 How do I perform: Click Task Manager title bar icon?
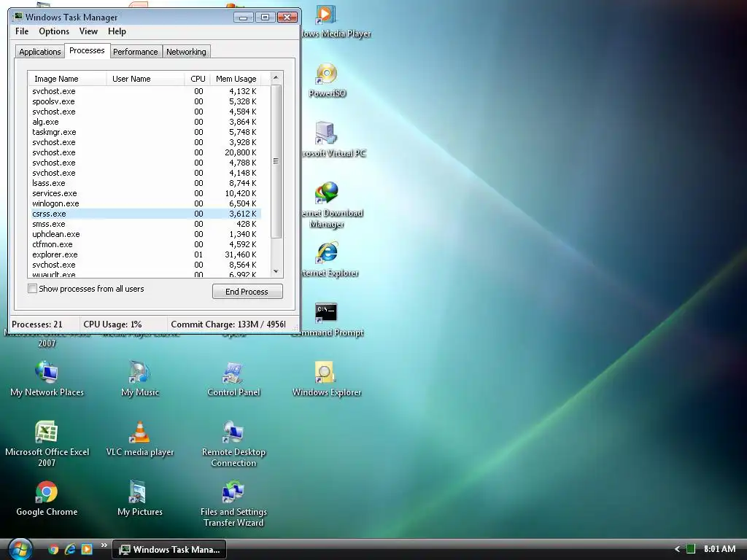pos(18,17)
